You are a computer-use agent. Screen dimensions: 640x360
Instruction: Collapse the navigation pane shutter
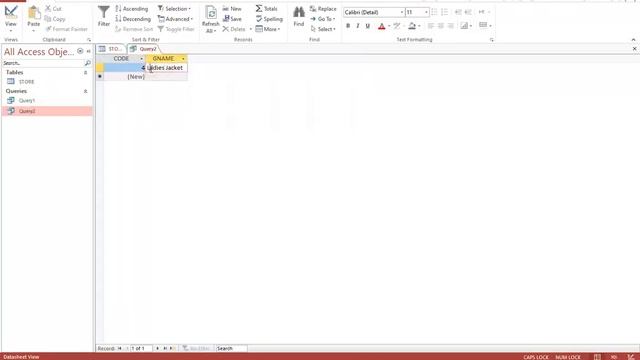coord(89,51)
